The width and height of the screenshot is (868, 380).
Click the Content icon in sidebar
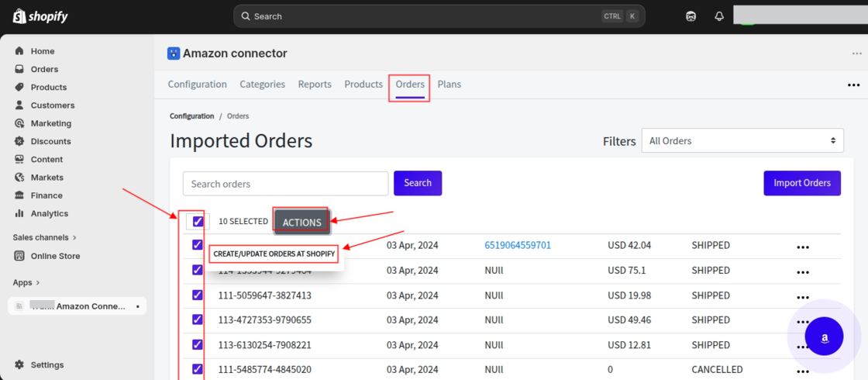(x=19, y=159)
